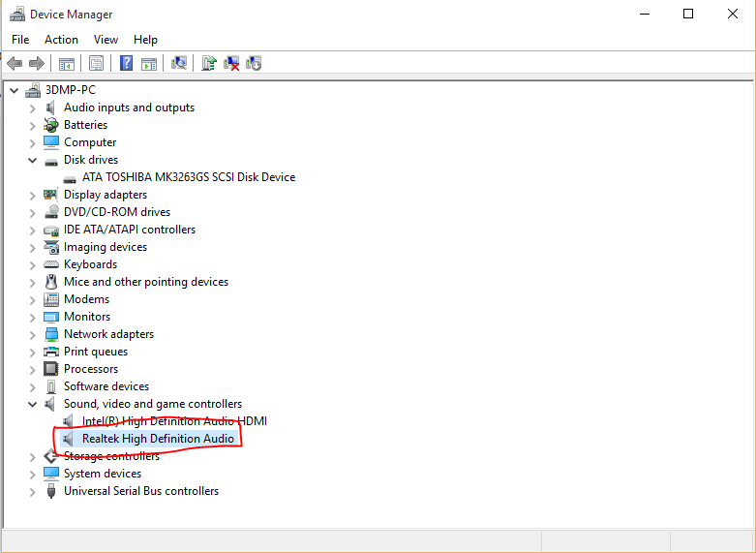Click the TOSHIBA disk device drive icon

pos(70,178)
